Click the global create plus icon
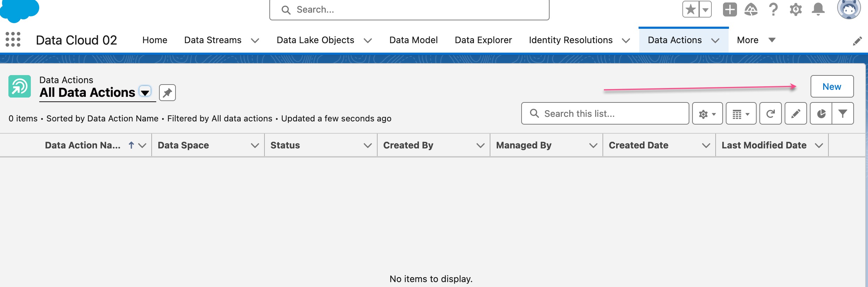 730,9
